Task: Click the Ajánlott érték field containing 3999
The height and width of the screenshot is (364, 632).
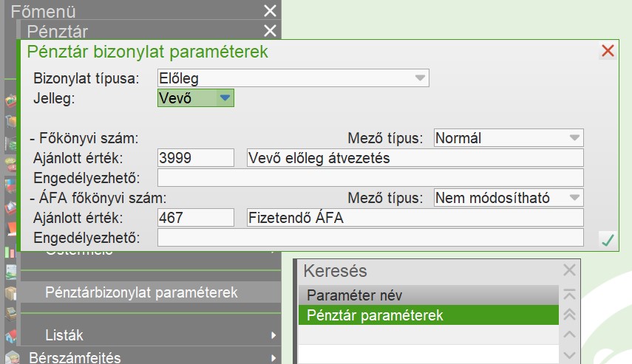Action: coord(196,158)
